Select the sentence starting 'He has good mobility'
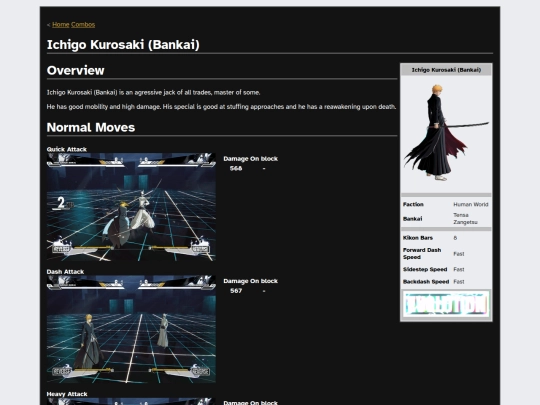Viewport: 540px width, 405px height. tap(221, 107)
